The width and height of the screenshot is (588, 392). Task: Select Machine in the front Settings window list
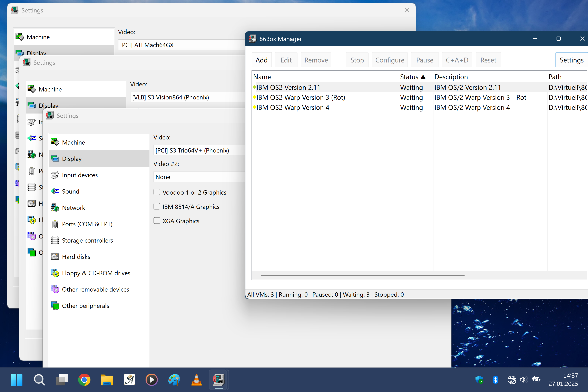99,142
